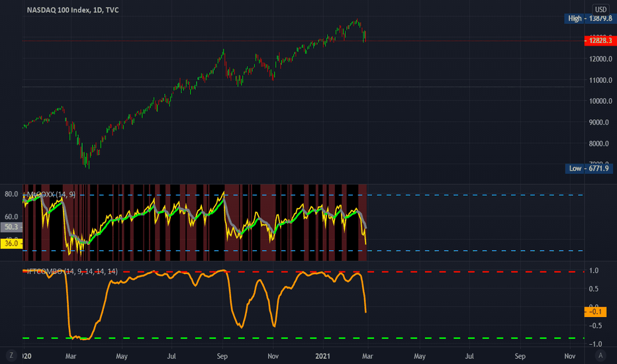Toggle the A auto-scale button

[600, 355]
